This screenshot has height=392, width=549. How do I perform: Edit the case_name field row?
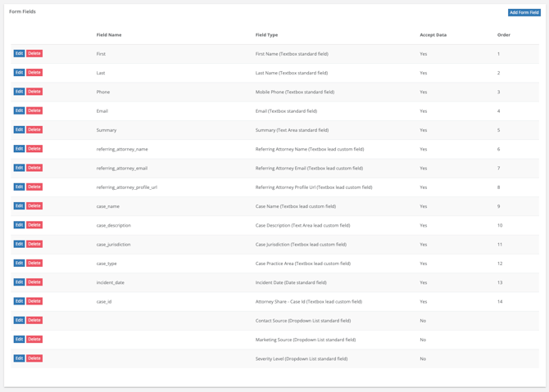[x=19, y=206]
